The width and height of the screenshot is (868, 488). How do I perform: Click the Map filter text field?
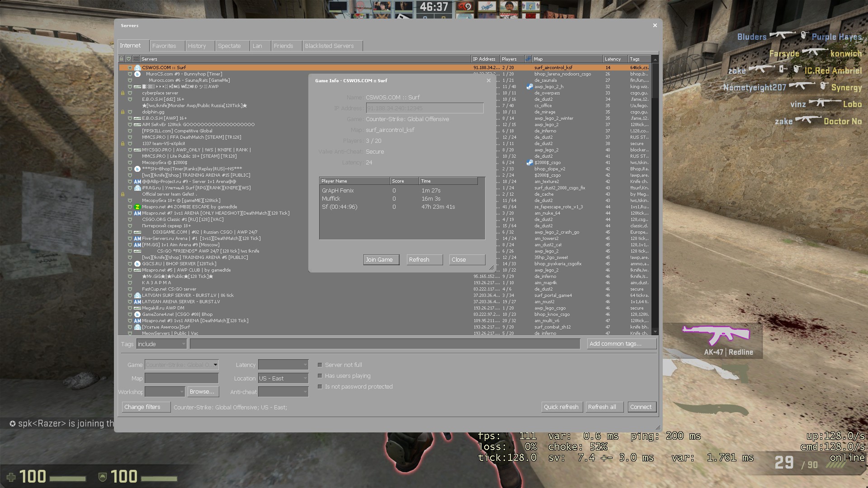tap(181, 379)
